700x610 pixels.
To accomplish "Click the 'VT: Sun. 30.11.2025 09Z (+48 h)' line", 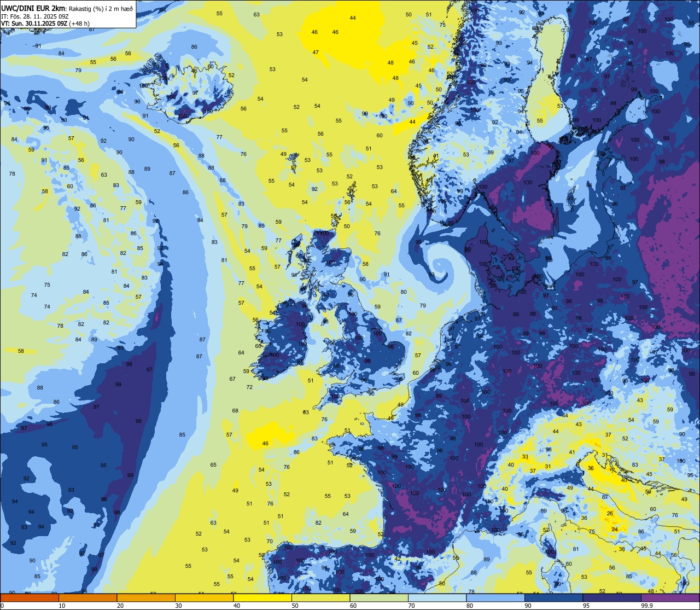I will tap(45, 24).
